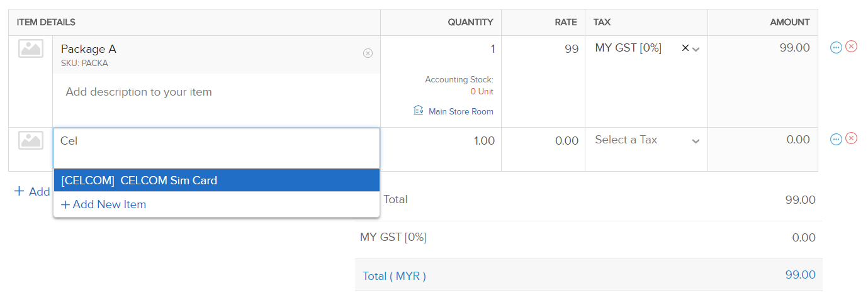Click the image placeholder in the second row
Image resolution: width=868 pixels, height=300 pixels.
click(31, 140)
